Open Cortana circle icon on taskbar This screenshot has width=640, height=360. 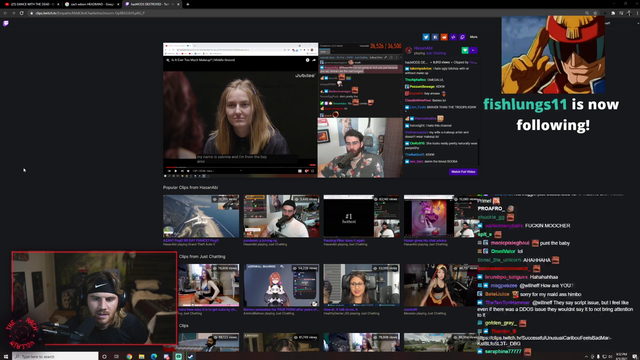tap(104, 356)
